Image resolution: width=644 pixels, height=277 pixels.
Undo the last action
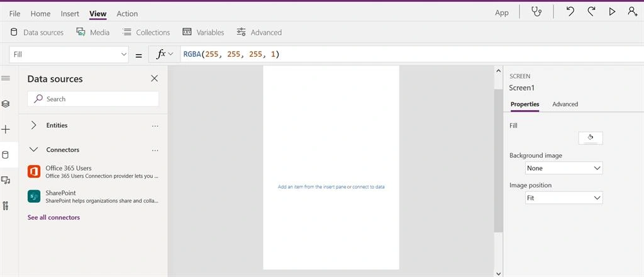[x=570, y=11]
